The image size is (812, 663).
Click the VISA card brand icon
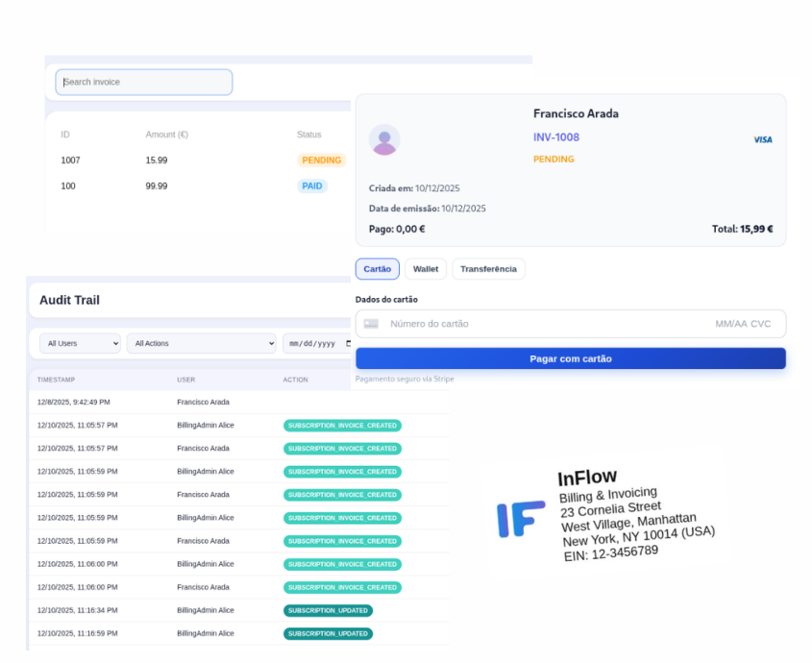[762, 139]
